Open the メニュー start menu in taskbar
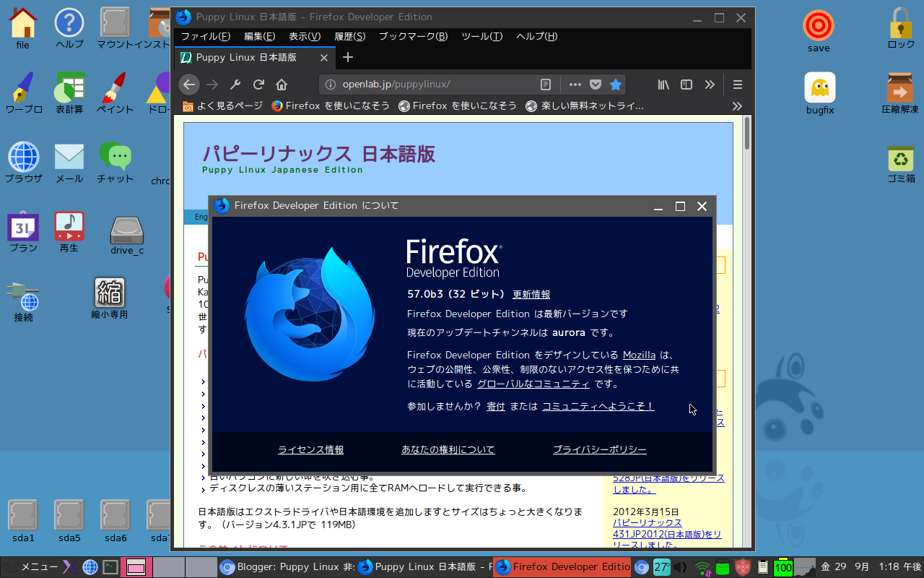 pyautogui.click(x=32, y=567)
